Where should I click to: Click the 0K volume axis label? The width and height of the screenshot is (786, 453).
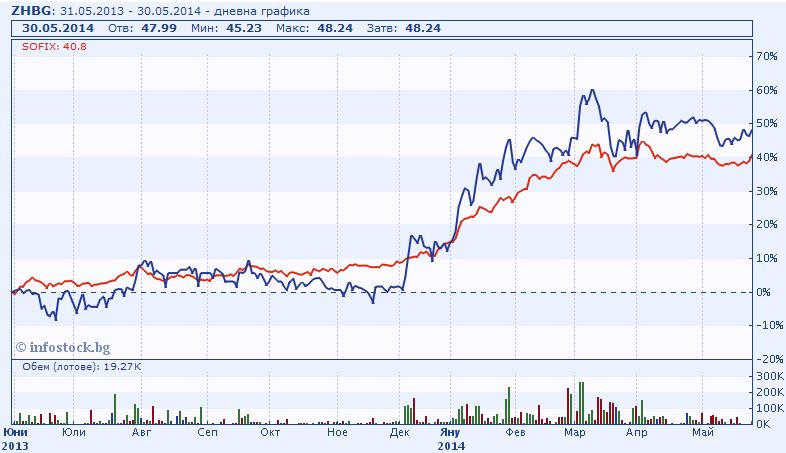(x=763, y=424)
